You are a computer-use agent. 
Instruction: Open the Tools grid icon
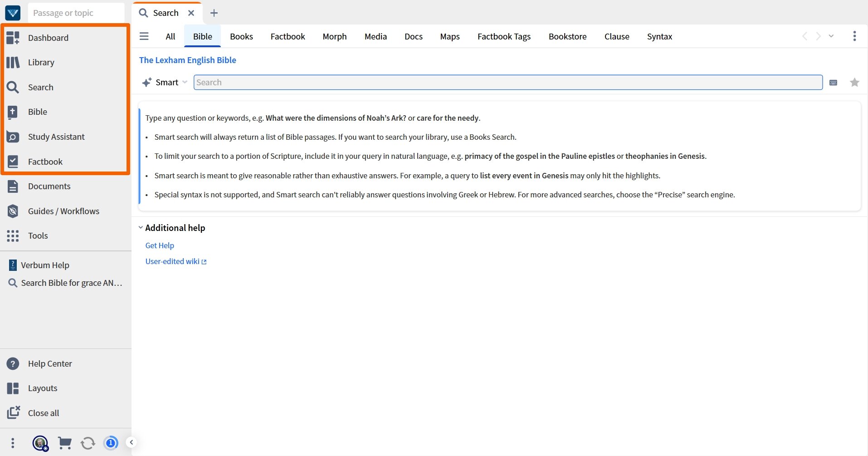(x=13, y=235)
